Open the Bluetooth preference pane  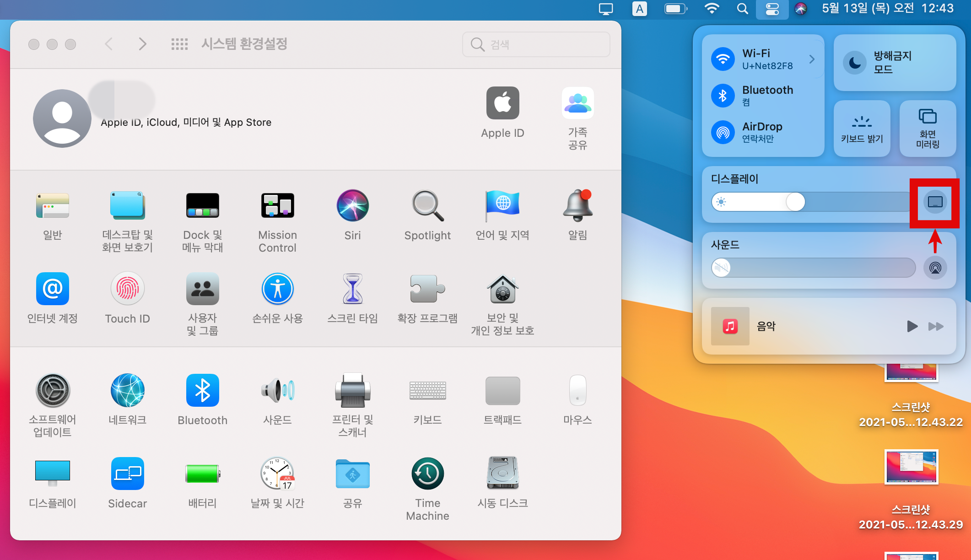[x=202, y=391]
